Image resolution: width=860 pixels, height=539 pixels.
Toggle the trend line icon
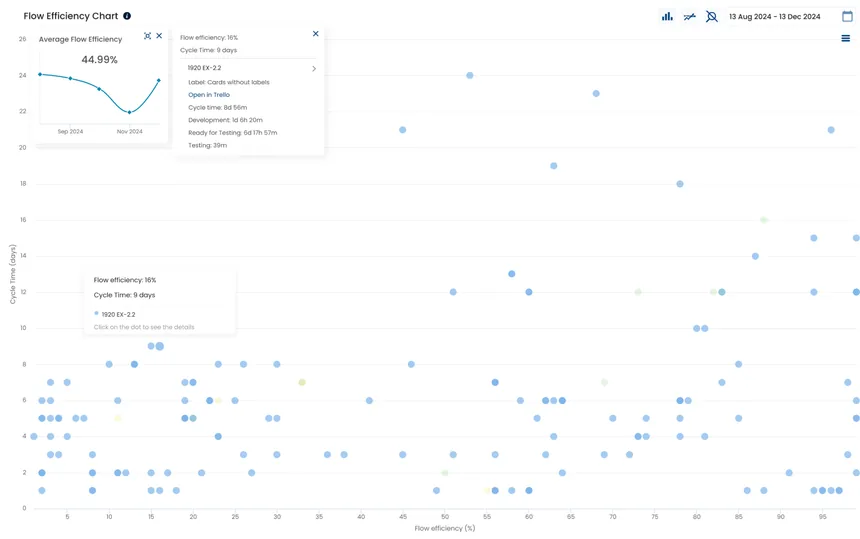pyautogui.click(x=689, y=16)
